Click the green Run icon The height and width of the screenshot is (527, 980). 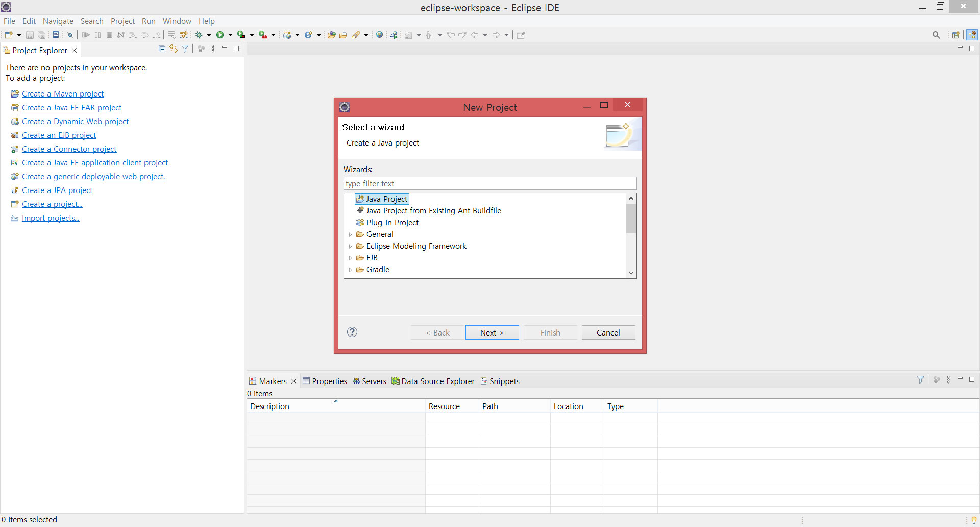pyautogui.click(x=220, y=35)
